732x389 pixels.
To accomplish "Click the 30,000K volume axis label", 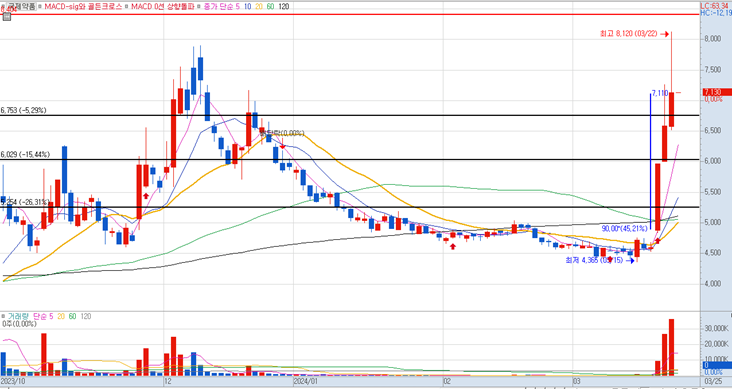I will [716, 329].
